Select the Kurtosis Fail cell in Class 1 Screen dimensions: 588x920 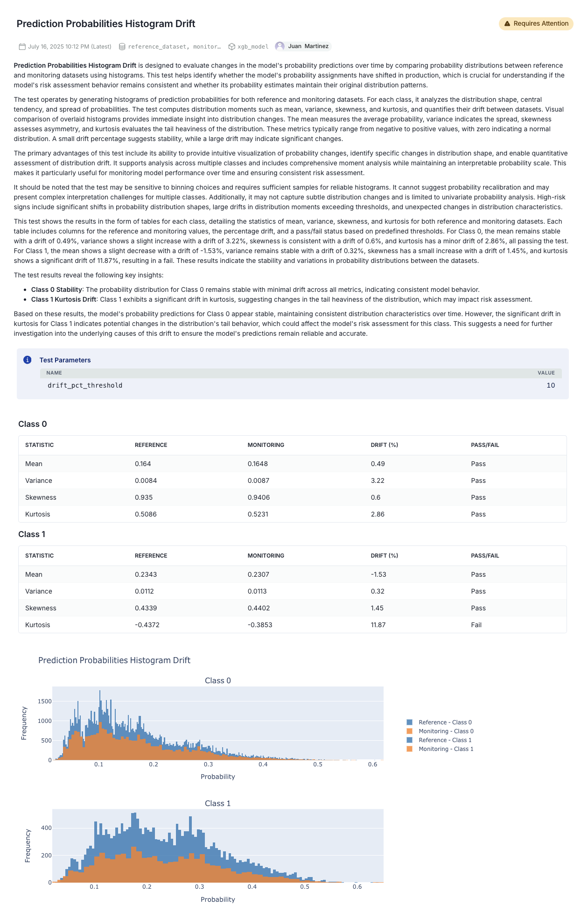coord(476,625)
